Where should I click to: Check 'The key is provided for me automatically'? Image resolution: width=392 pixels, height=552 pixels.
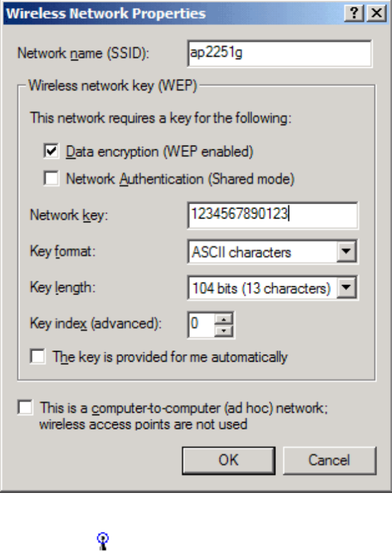pos(39,357)
